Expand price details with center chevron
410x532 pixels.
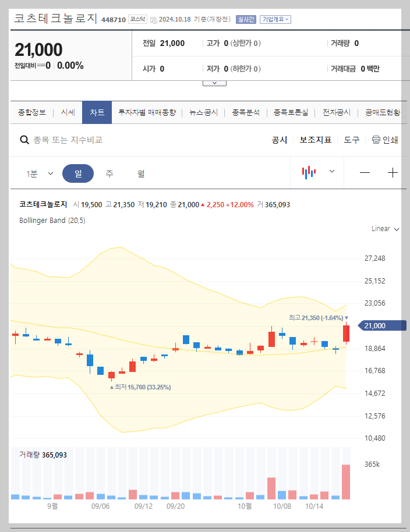(214, 82)
